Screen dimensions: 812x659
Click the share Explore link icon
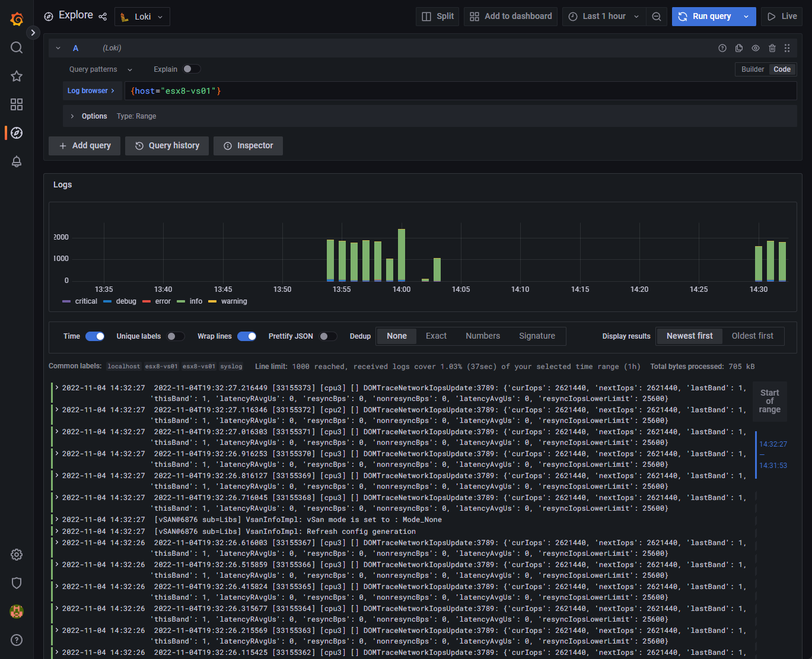(x=103, y=17)
